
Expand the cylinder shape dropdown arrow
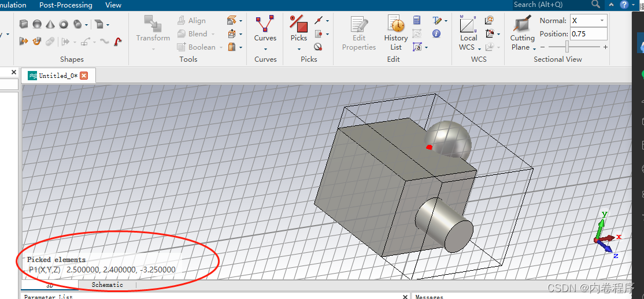point(86,25)
